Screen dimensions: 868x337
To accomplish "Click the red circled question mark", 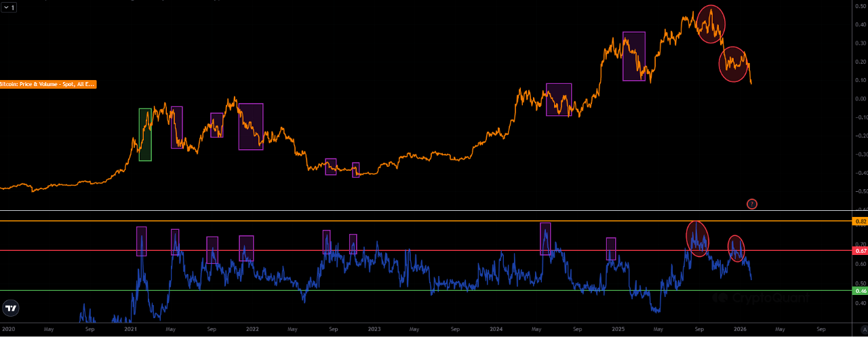I will pyautogui.click(x=751, y=203).
